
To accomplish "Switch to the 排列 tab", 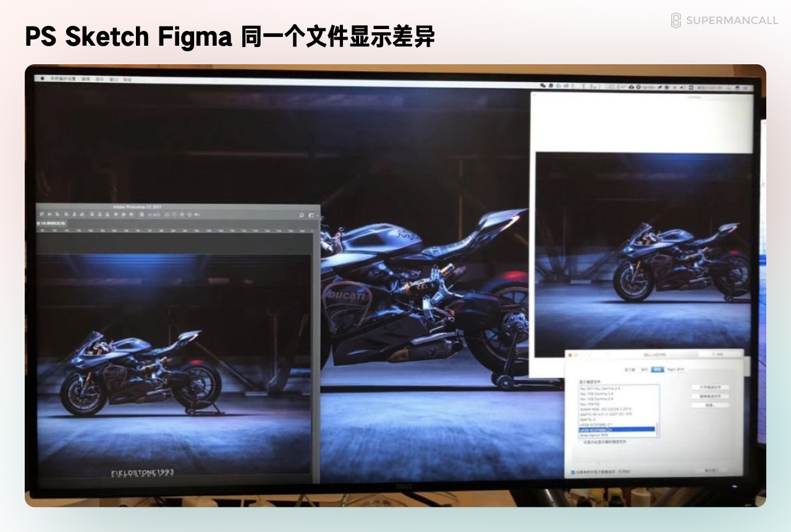I will coord(645,369).
